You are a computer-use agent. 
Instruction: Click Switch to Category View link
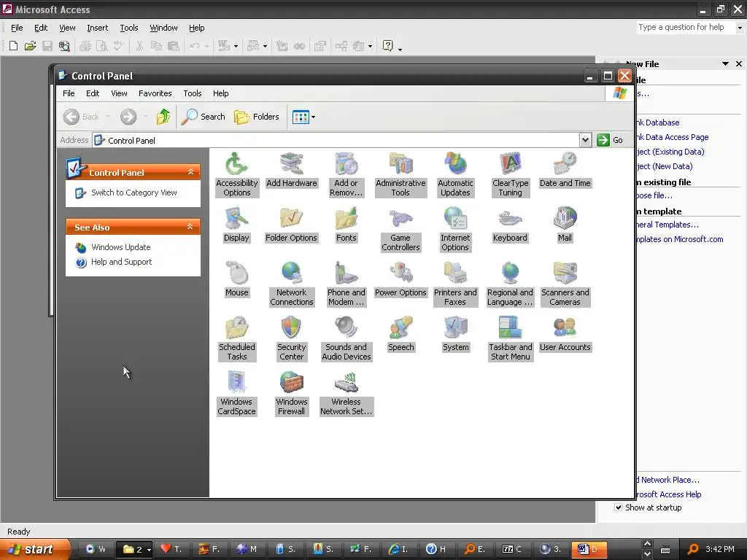[134, 192]
